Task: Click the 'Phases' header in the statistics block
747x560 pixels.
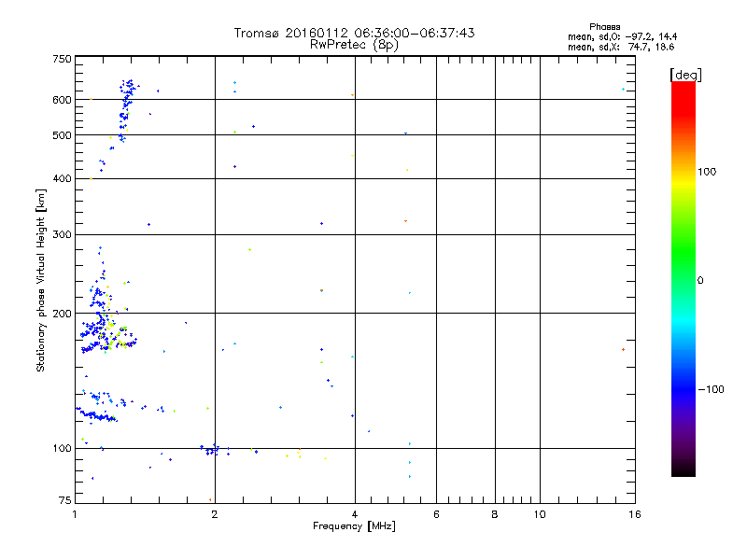Action: coord(604,27)
